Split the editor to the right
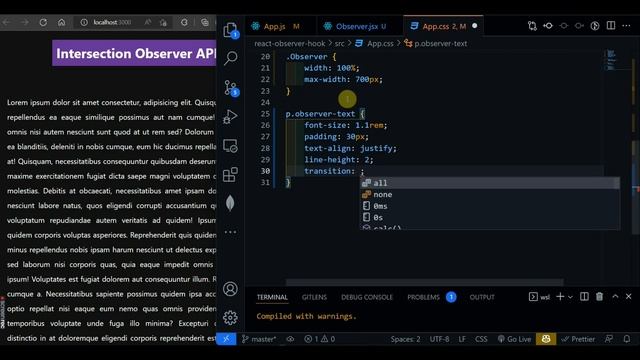The image size is (640, 360). pyautogui.click(x=611, y=26)
